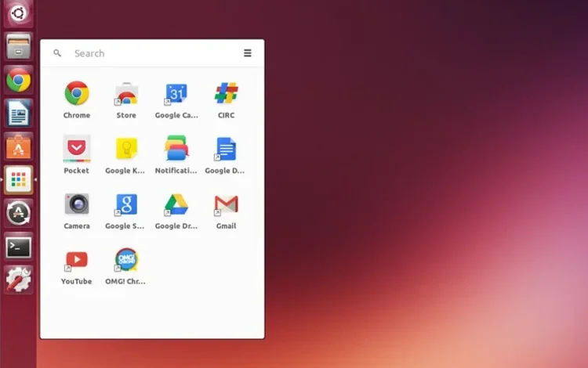Click the "Store" label text
The image size is (588, 368).
click(126, 115)
